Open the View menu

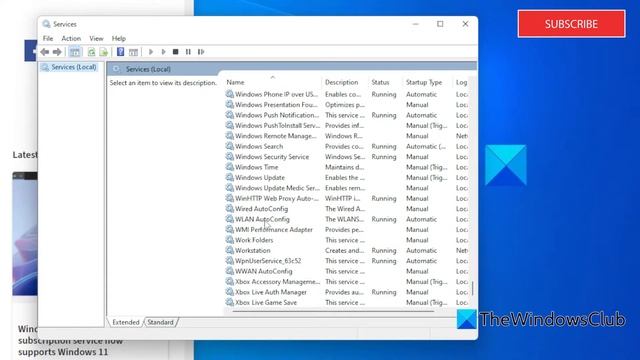tap(96, 38)
